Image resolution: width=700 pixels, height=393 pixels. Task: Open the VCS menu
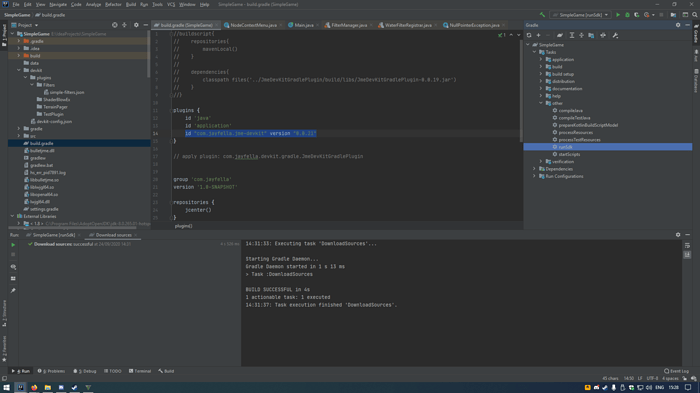pyautogui.click(x=171, y=4)
